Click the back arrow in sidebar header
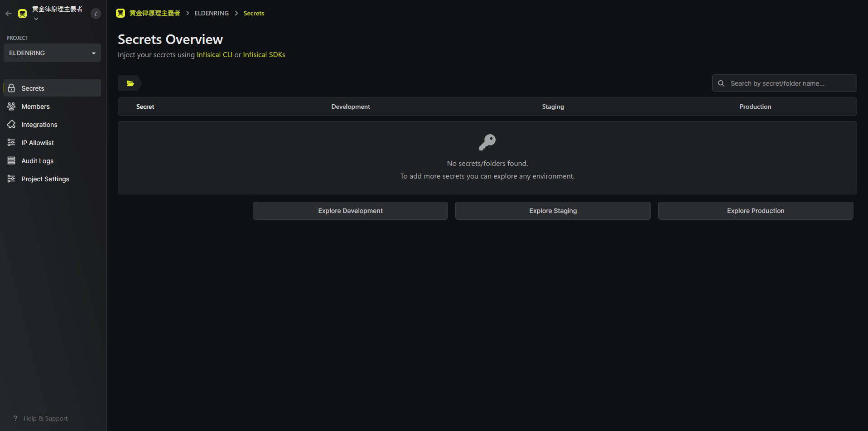This screenshot has height=431, width=868. [x=9, y=14]
